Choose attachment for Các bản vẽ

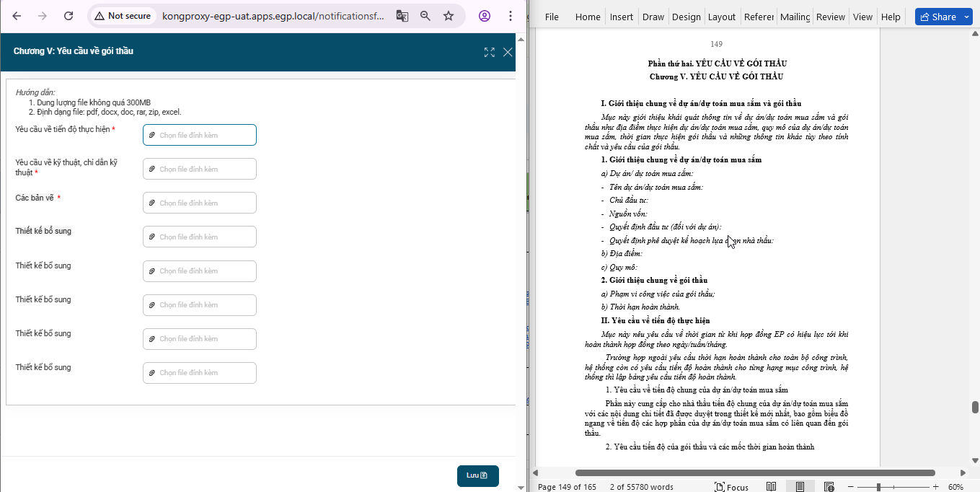[x=200, y=203]
